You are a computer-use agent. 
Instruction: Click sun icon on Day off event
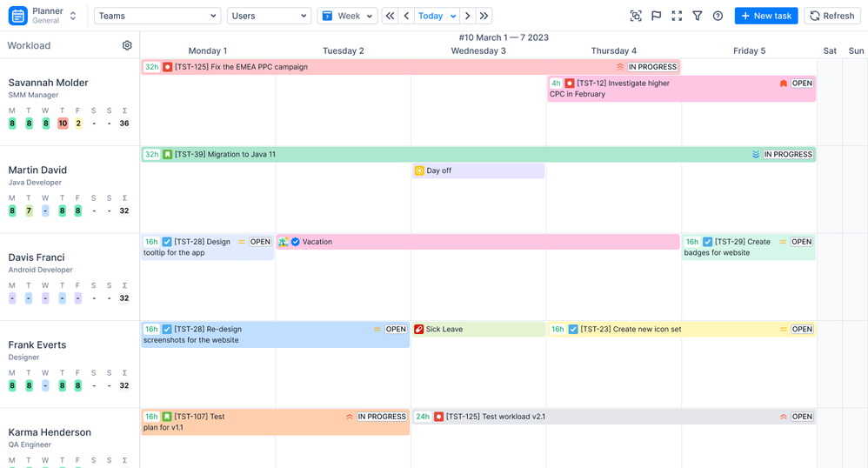click(x=419, y=170)
